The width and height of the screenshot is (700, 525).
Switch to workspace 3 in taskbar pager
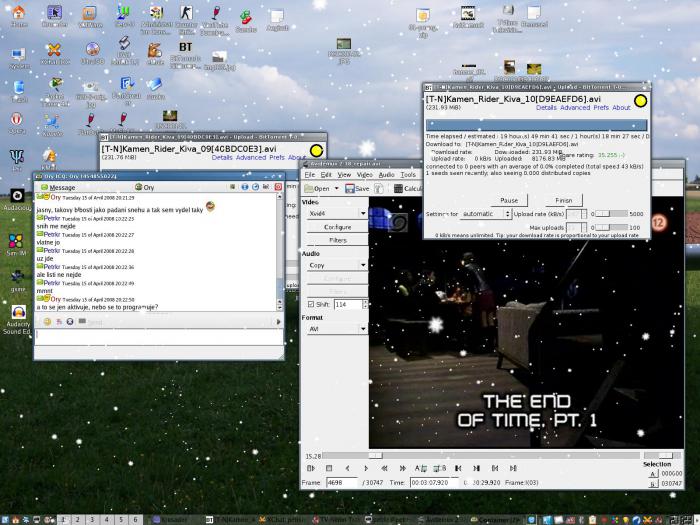92,520
